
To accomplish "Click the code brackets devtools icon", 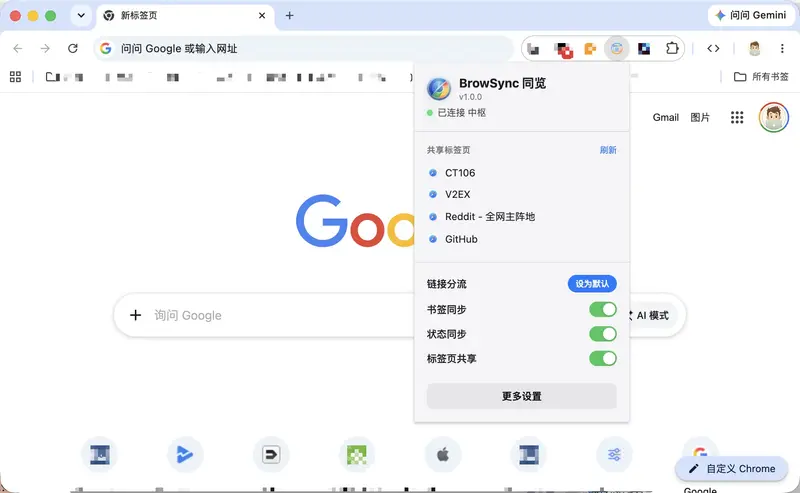I will pos(713,48).
